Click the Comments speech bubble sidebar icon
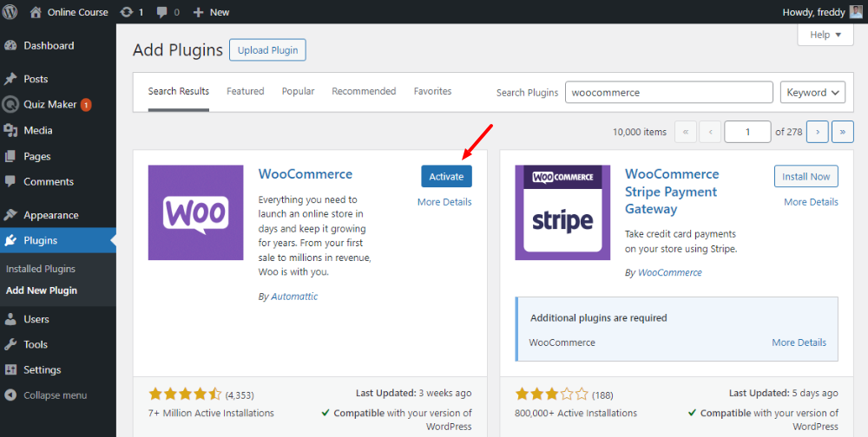 [10, 181]
